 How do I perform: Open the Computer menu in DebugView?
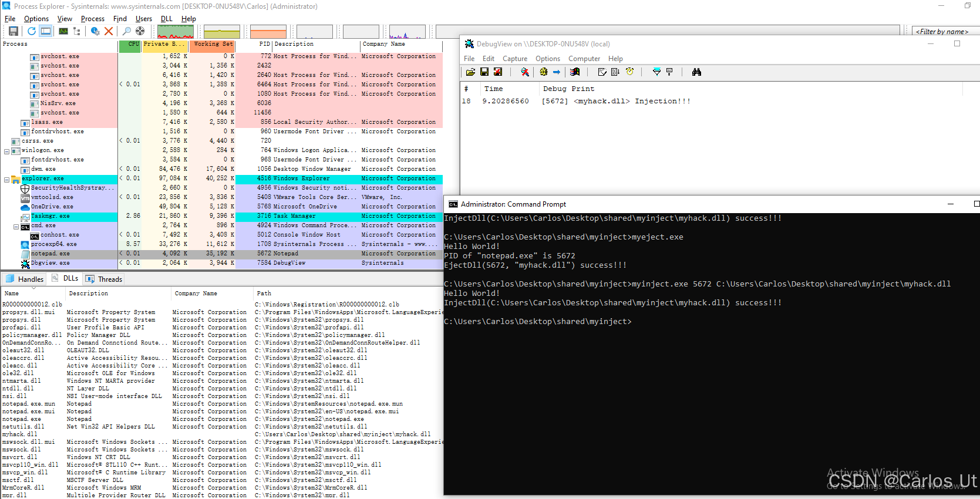584,59
